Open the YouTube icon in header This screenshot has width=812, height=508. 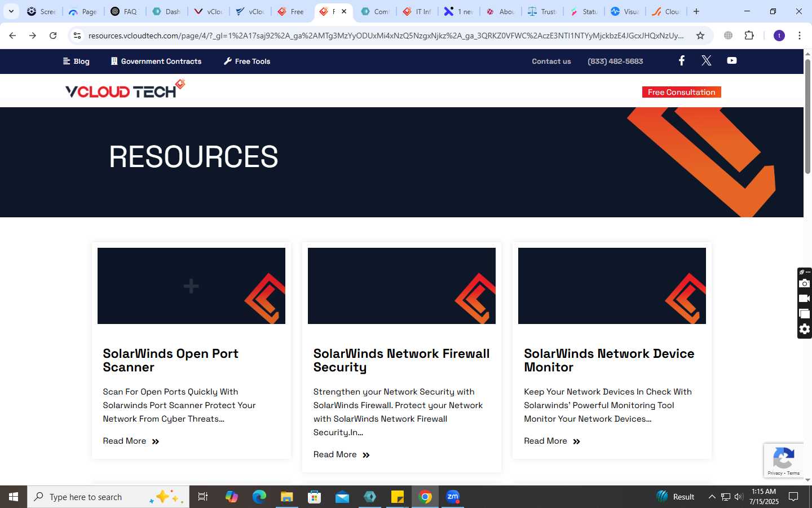[x=731, y=60]
